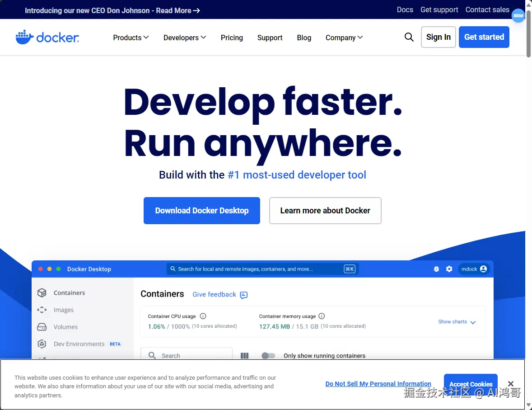Viewport: 532px width, 410px height.
Task: Click the Volumes drive icon in sidebar
Action: 42,327
